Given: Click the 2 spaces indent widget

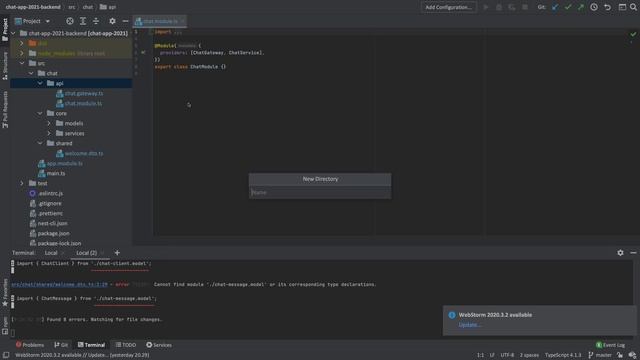Looking at the screenshot, I should click(x=529, y=355).
